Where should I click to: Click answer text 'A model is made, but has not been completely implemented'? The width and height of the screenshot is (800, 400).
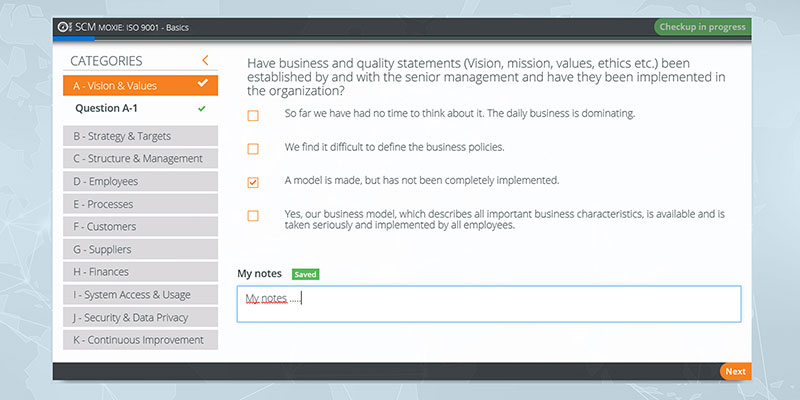tap(422, 180)
